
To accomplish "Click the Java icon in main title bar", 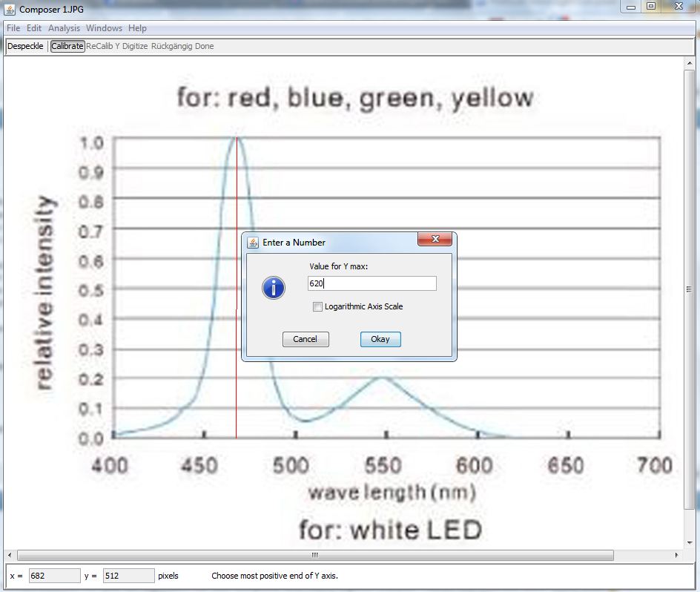I will (x=10, y=10).
